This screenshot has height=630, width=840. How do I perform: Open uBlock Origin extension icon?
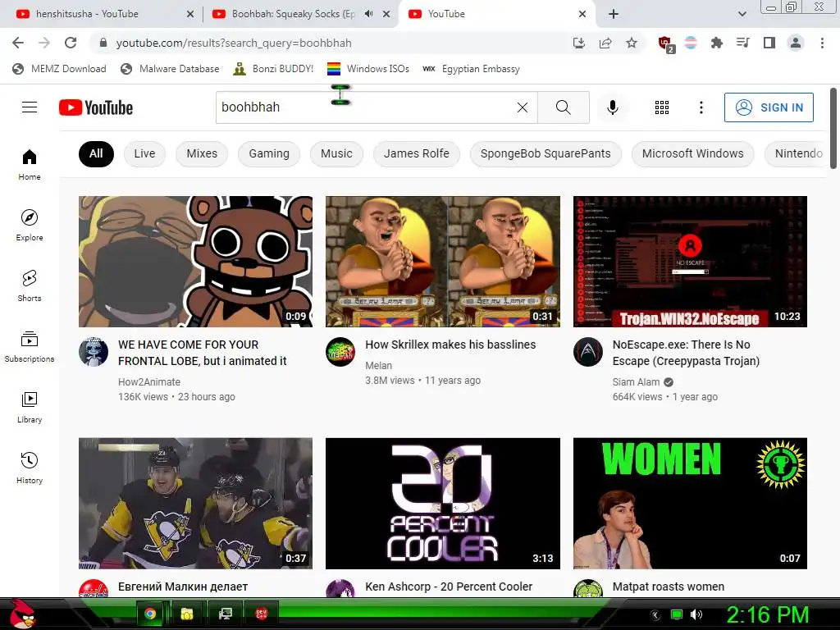666,44
